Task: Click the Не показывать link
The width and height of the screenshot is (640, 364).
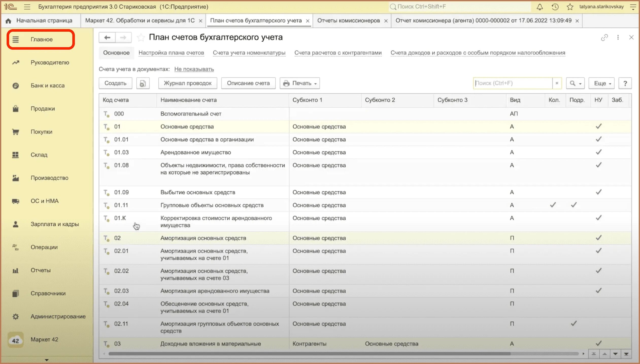Action: pyautogui.click(x=194, y=69)
